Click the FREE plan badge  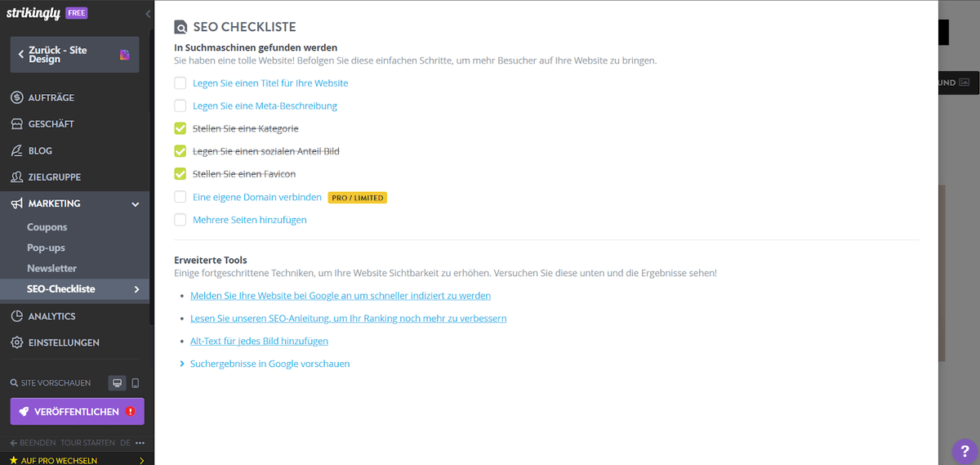click(x=77, y=13)
